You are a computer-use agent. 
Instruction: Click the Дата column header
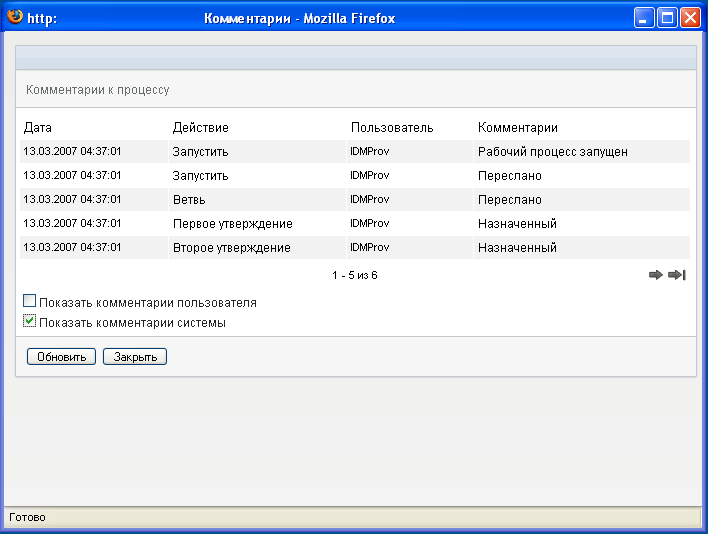38,128
